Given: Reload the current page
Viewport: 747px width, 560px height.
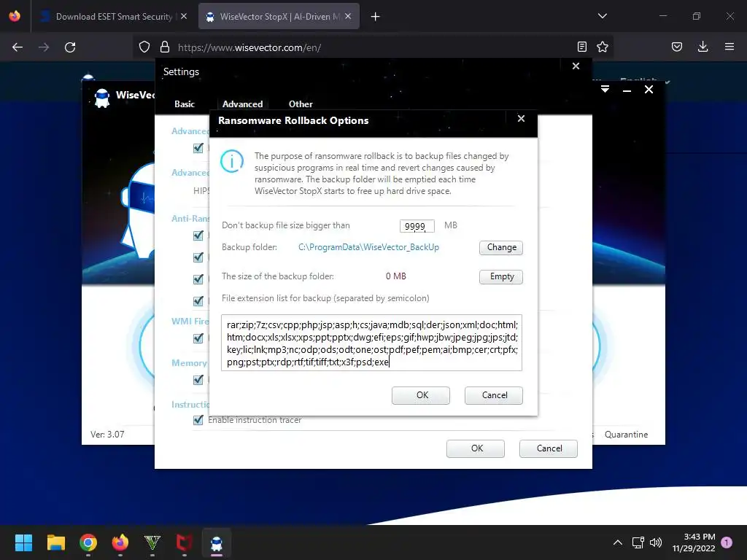Looking at the screenshot, I should [70, 47].
